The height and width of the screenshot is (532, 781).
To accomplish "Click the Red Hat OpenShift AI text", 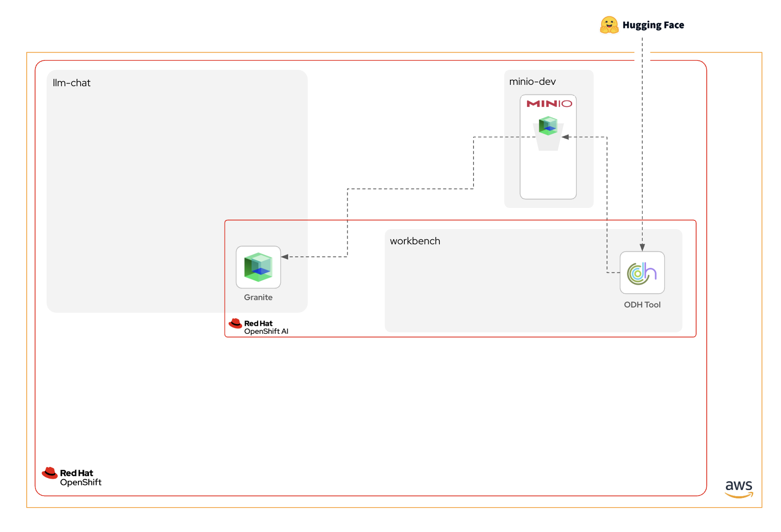I will [266, 327].
